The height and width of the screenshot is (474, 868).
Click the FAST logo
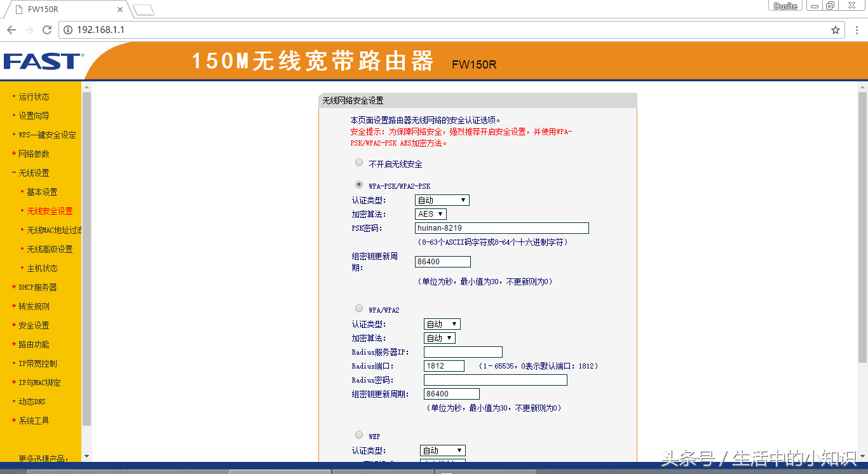(x=43, y=62)
